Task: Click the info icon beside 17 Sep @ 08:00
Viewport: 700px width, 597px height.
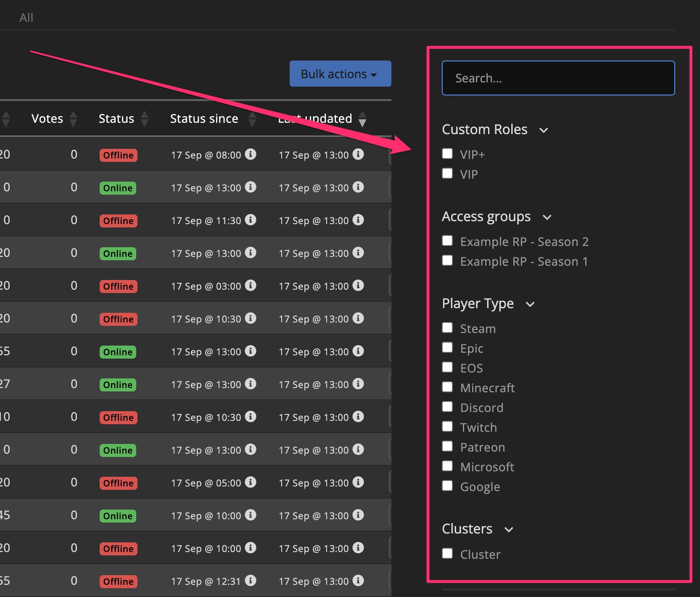Action: pos(251,155)
